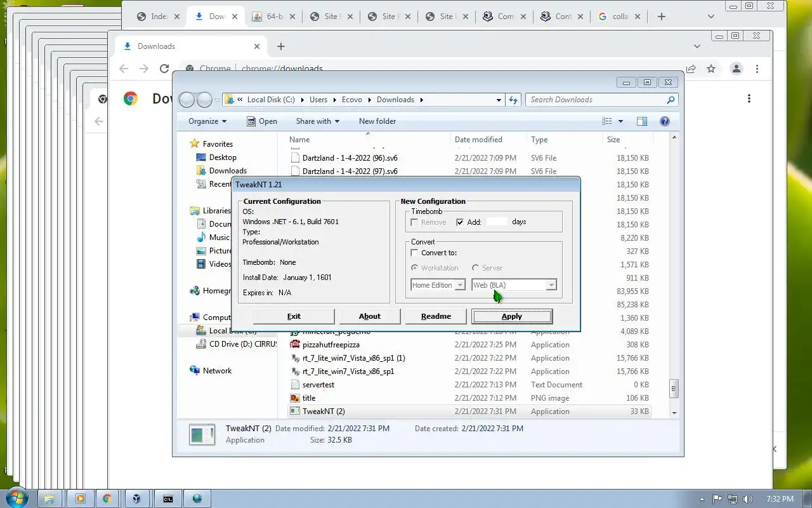Click the volume speaker icon in system tray

748,499
